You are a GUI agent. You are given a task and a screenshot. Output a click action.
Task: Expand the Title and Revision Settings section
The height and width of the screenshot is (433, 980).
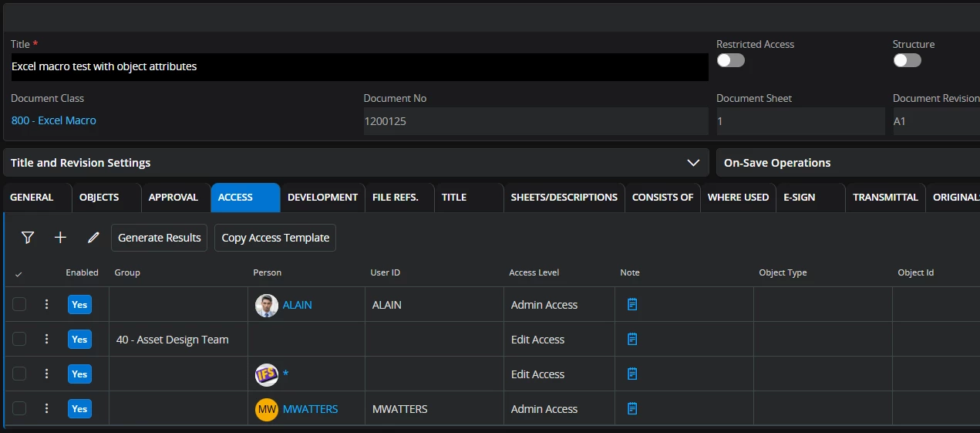pos(355,163)
